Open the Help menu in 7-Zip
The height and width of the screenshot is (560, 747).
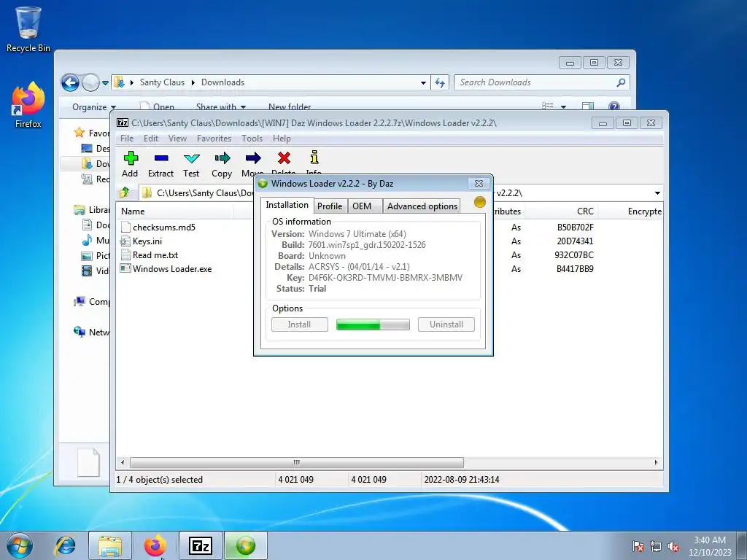tap(282, 138)
